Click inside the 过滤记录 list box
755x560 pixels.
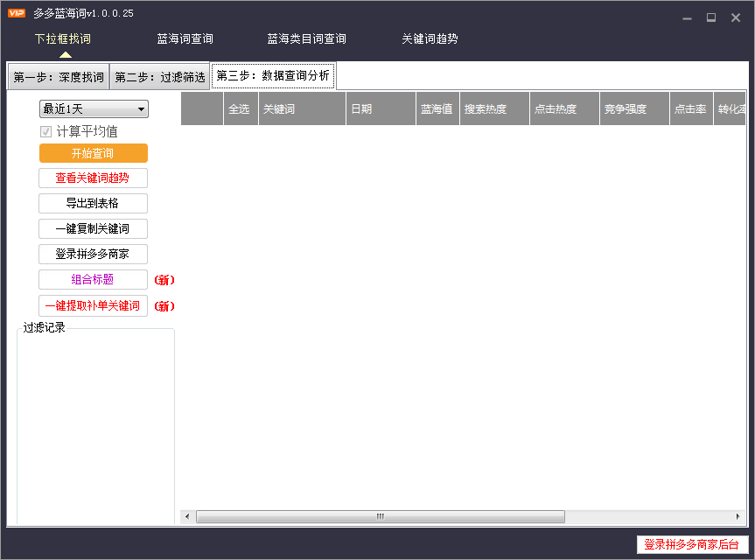tap(96, 428)
